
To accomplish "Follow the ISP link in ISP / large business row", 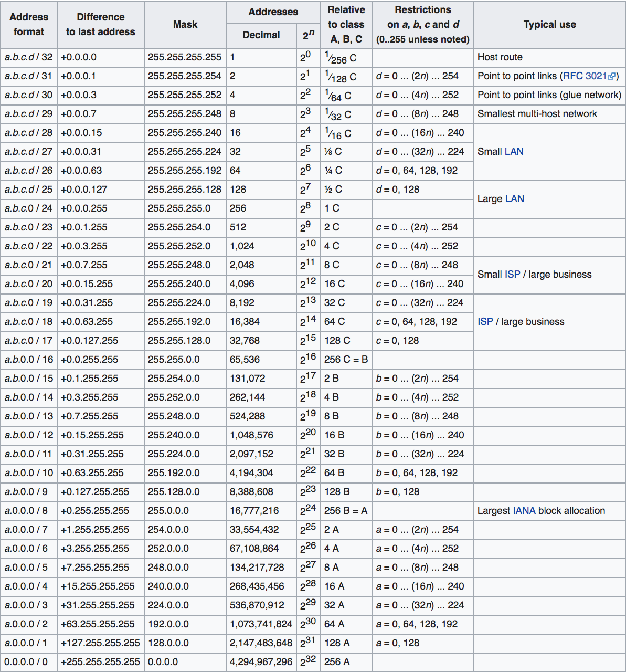I will coord(485,322).
